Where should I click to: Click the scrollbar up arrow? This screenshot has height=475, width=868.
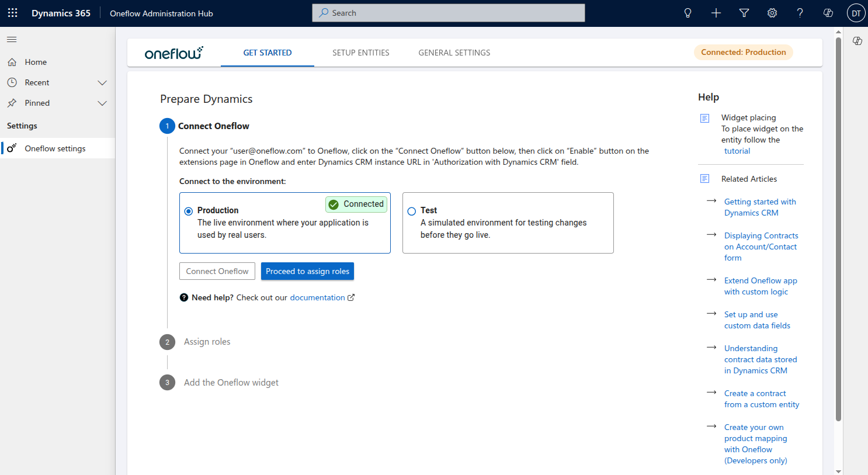click(839, 32)
